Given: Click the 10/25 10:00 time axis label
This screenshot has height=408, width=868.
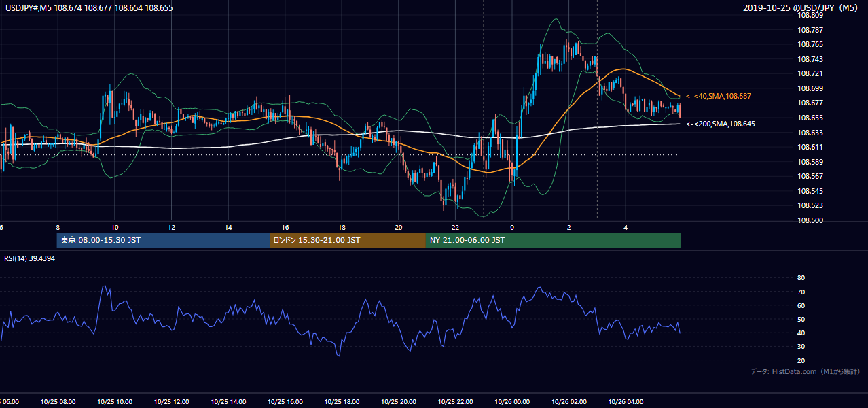Looking at the screenshot, I should pos(115,402).
